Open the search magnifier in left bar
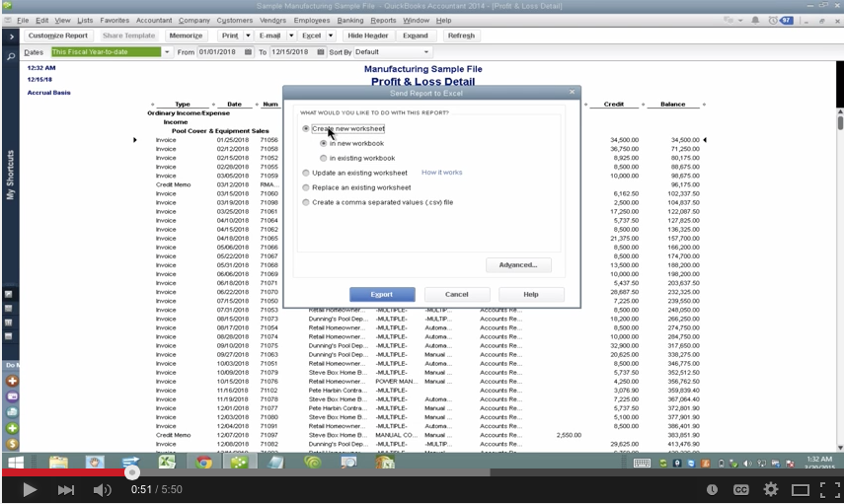Viewport: 844px width, 504px height. pos(11,56)
